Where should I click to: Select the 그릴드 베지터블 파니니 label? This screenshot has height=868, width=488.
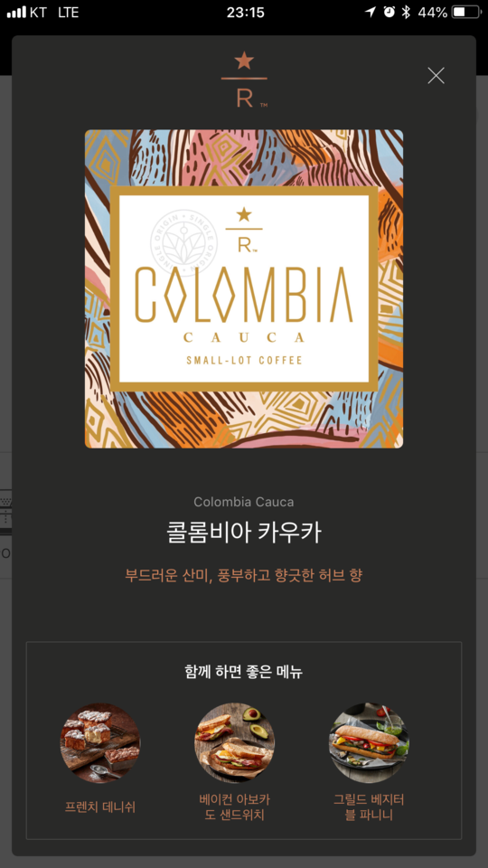pyautogui.click(x=369, y=807)
